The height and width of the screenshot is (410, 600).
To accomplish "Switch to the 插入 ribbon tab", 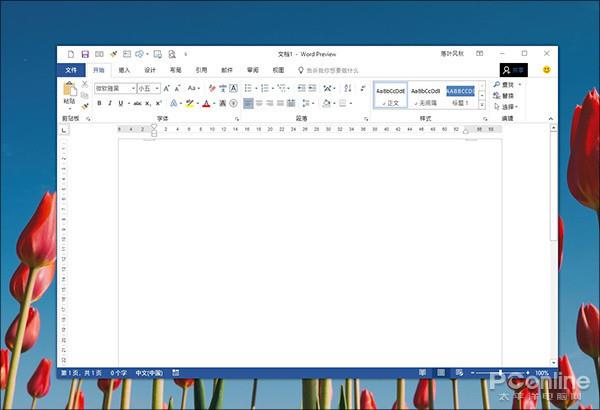I will (x=125, y=71).
